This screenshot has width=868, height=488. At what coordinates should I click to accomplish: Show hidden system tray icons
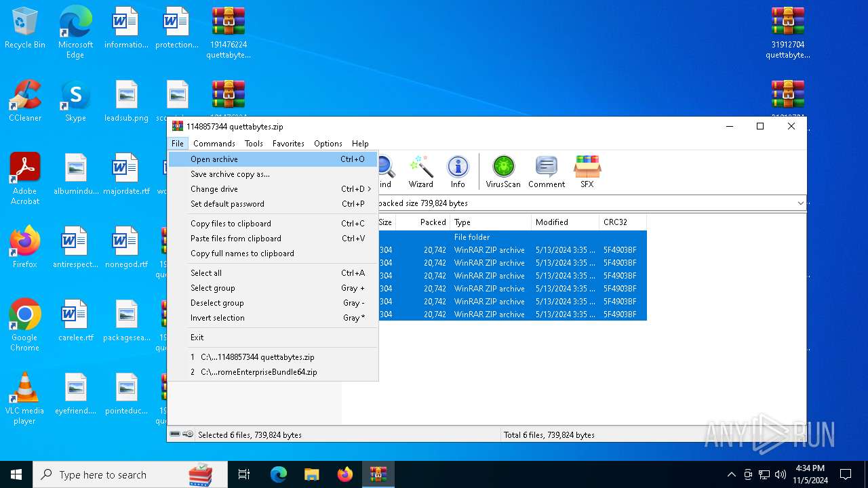tap(731, 474)
